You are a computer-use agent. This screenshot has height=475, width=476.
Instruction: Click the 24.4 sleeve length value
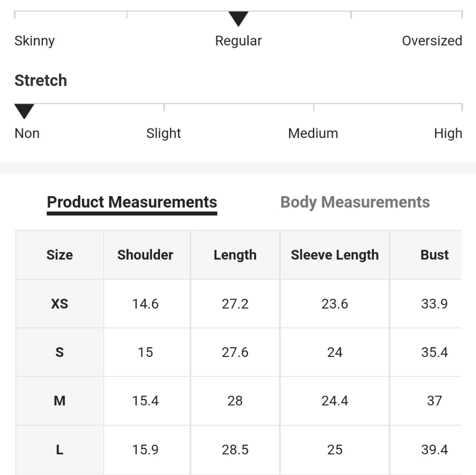point(335,401)
